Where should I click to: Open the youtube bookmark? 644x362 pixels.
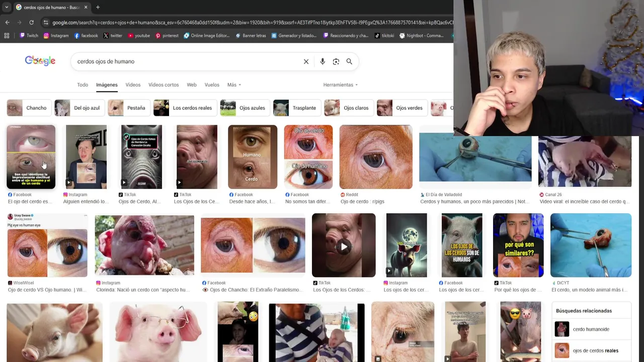point(138,36)
